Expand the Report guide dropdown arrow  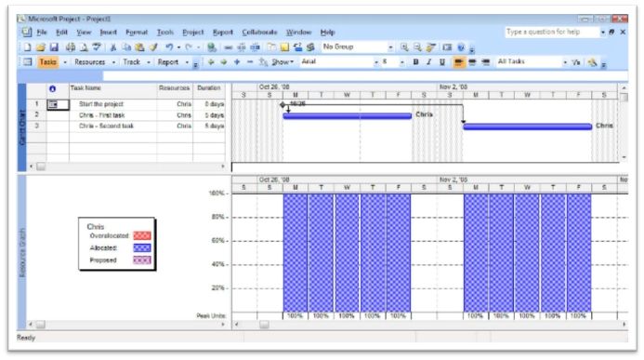coord(187,62)
